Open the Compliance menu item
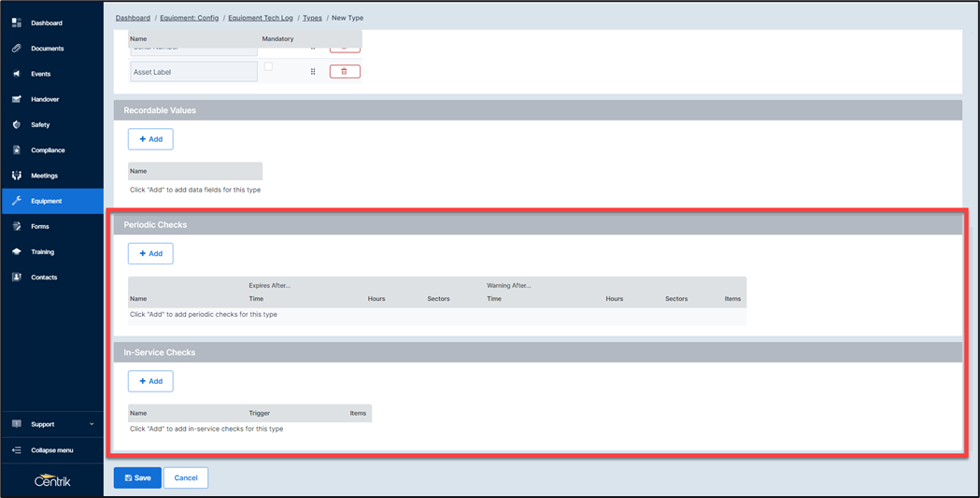This screenshot has width=980, height=498. coord(48,150)
